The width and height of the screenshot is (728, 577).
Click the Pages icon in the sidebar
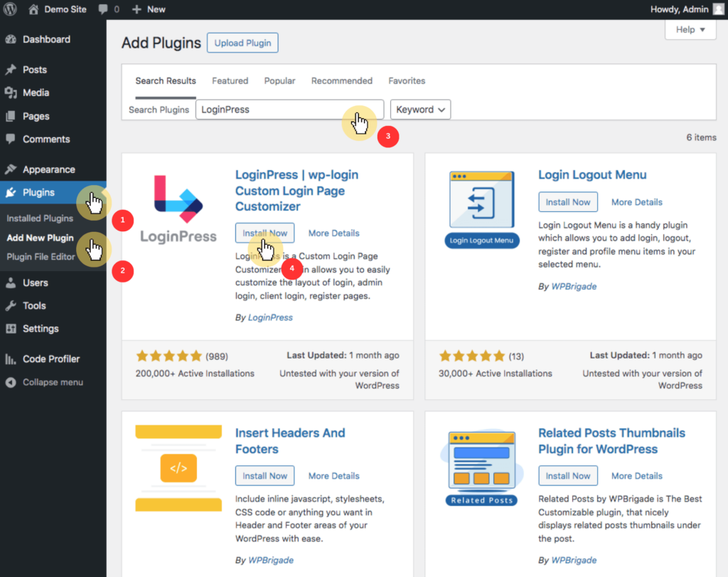click(11, 116)
